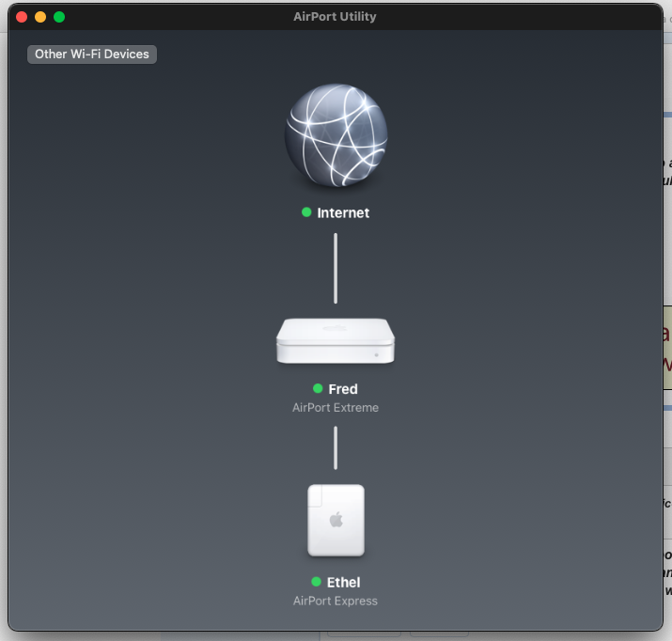Click the green status dot beside Fred
This screenshot has width=672, height=641.
318,388
